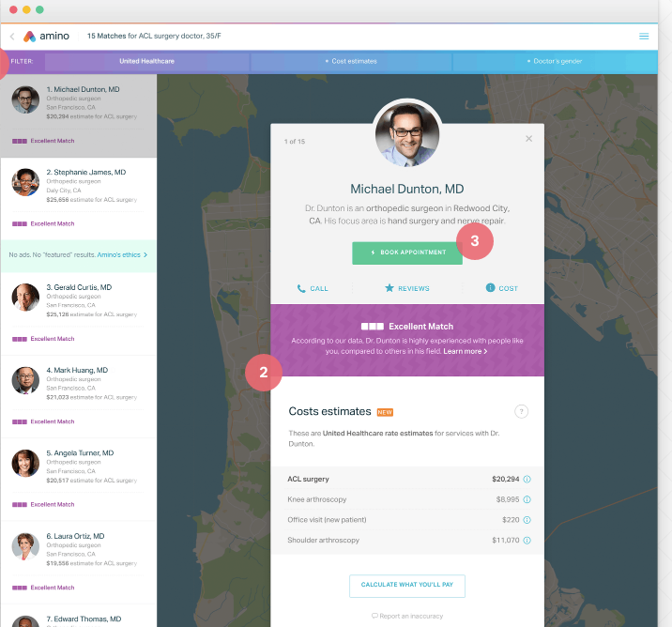Close the Michael Dunton doctor card
The height and width of the screenshot is (627, 672).
point(528,138)
